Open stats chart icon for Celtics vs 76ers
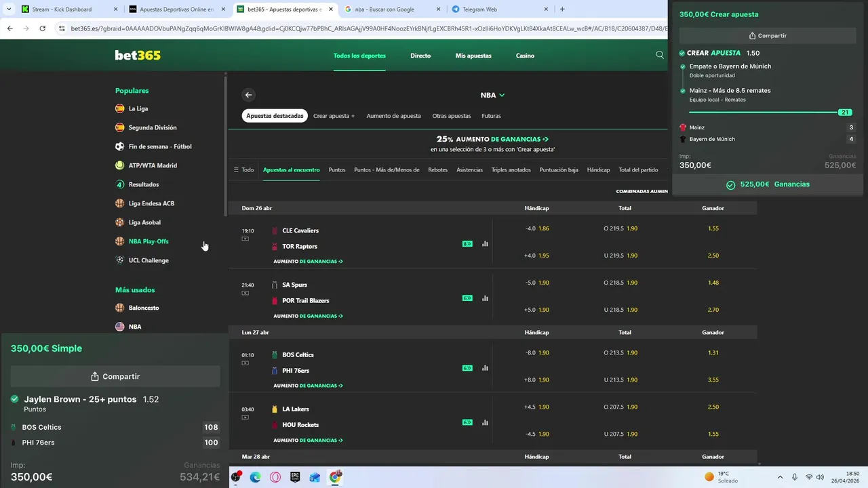The width and height of the screenshot is (868, 488). pyautogui.click(x=485, y=368)
